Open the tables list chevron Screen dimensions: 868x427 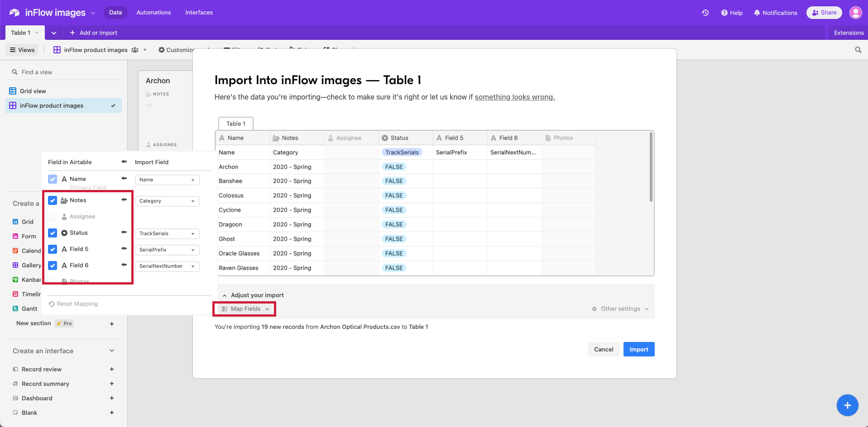point(54,33)
